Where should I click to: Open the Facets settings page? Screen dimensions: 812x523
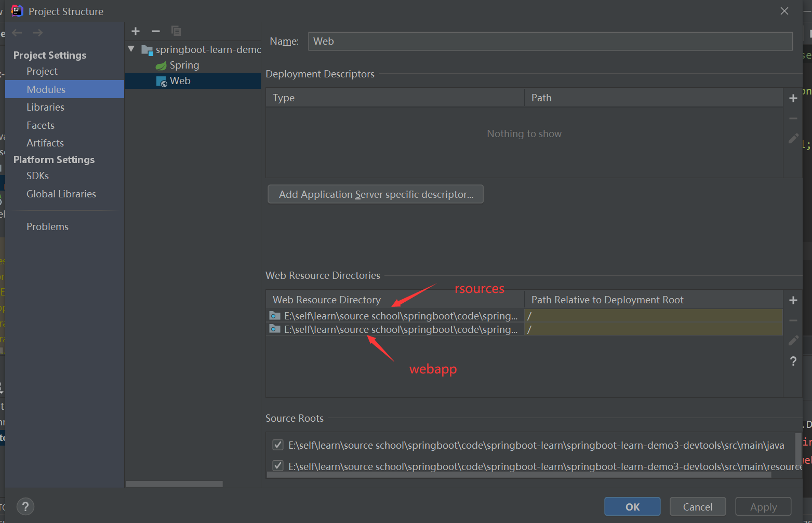tap(41, 125)
